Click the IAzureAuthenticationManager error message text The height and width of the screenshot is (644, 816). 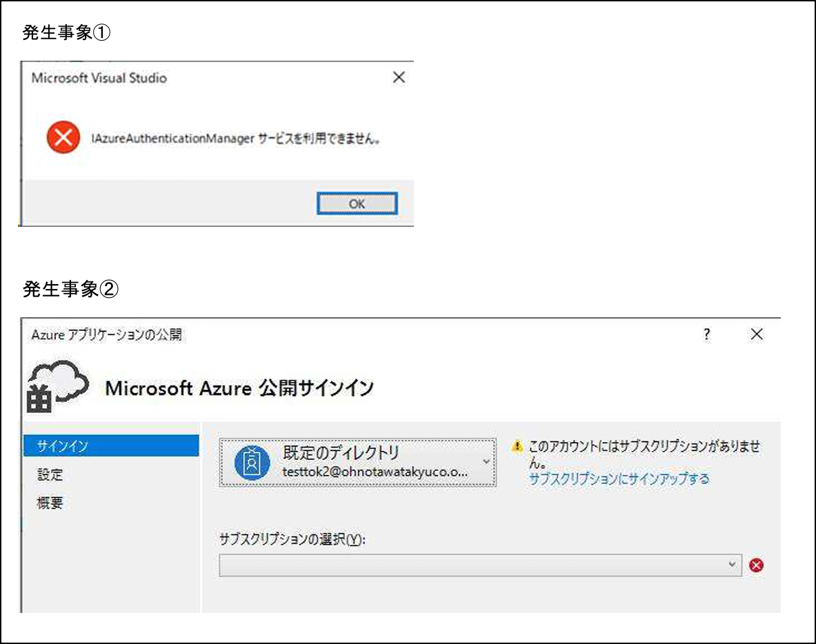point(236,139)
